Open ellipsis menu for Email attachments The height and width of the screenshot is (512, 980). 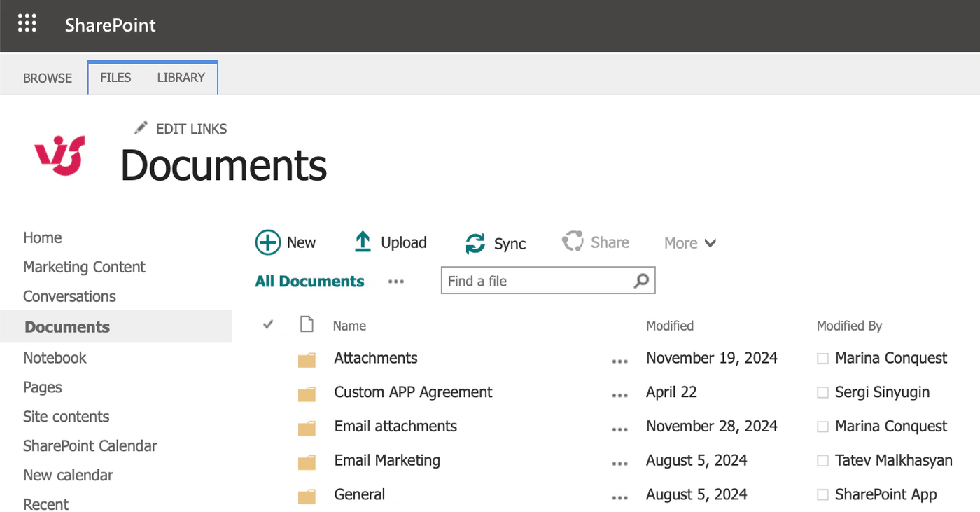tap(619, 430)
